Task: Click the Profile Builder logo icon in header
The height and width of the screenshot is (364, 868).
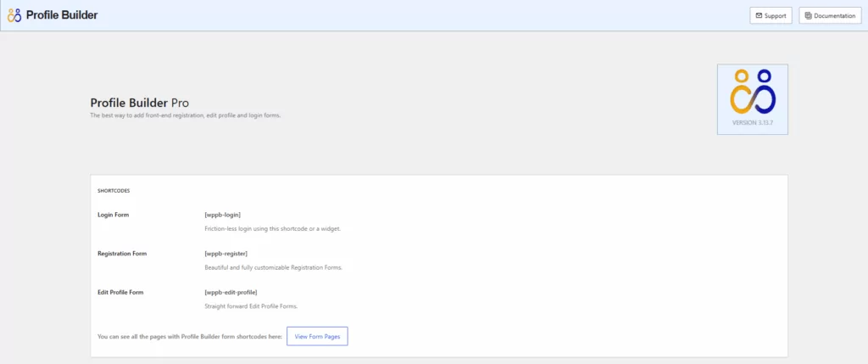Action: 14,15
